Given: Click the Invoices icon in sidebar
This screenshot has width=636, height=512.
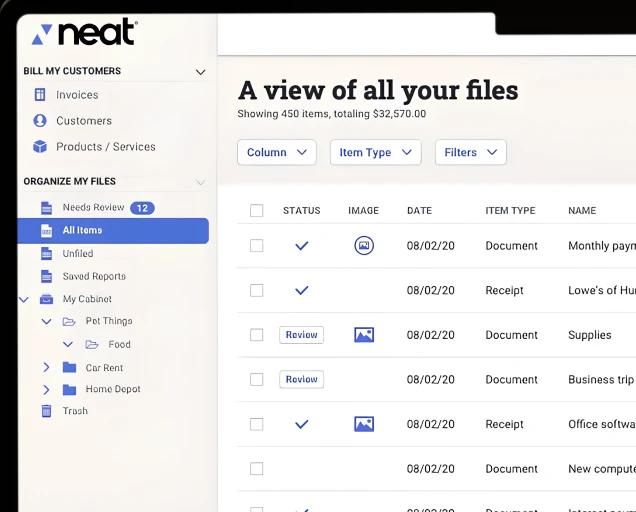Looking at the screenshot, I should [x=40, y=95].
